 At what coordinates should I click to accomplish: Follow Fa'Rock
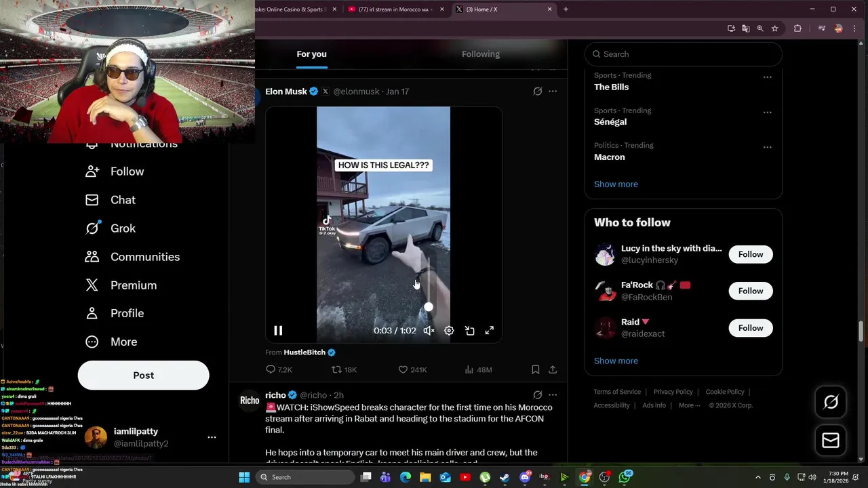[x=751, y=291]
